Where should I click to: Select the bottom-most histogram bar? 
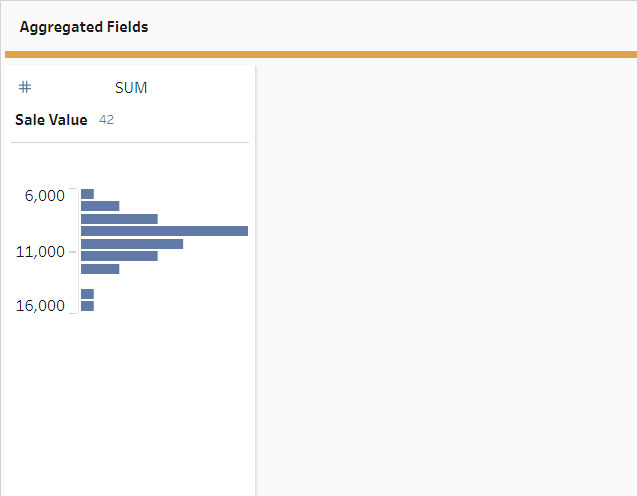87,306
